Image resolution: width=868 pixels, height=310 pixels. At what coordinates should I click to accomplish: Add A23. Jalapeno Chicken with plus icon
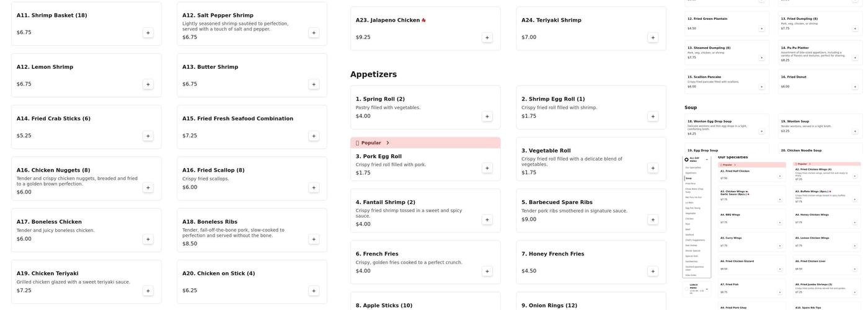487,38
